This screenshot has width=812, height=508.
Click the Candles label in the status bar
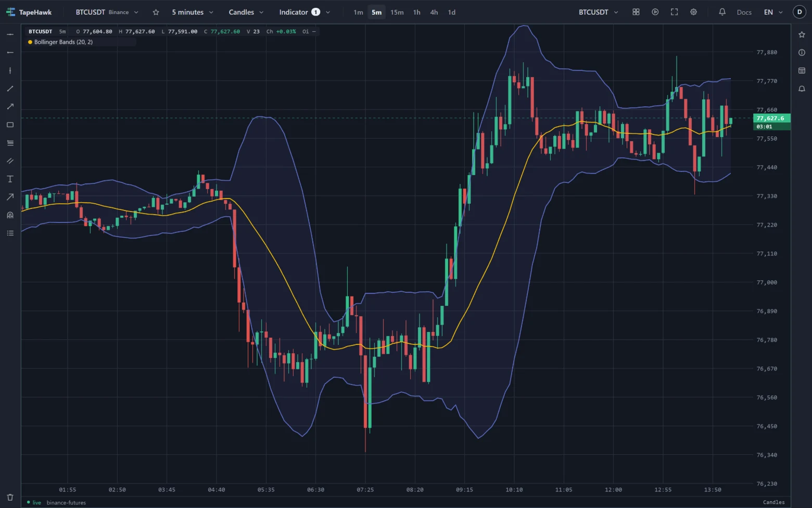coord(773,502)
